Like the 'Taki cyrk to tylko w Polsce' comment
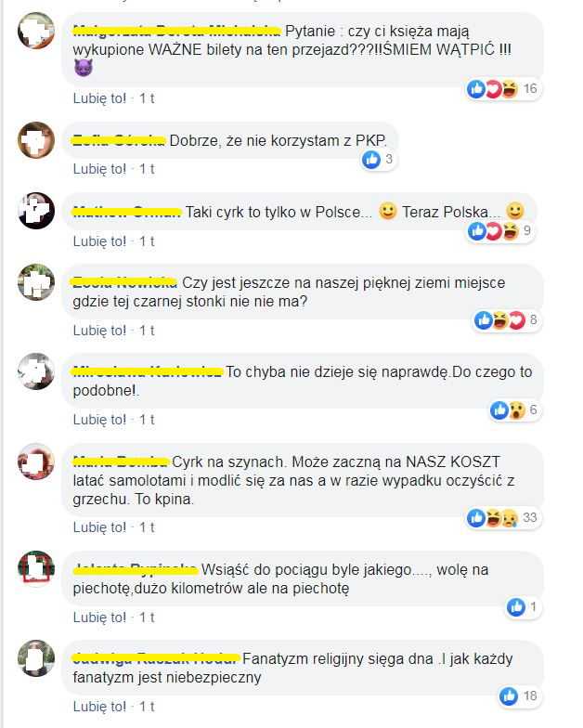 99,241
